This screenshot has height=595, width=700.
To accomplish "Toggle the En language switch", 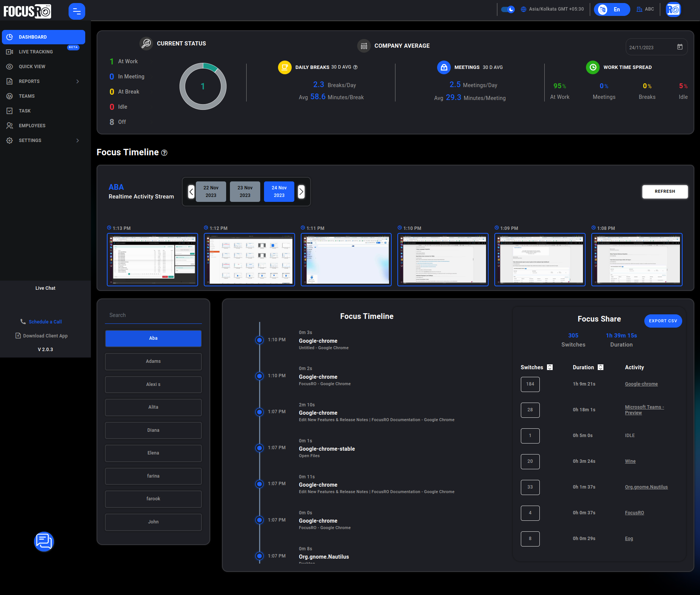I will coord(611,9).
